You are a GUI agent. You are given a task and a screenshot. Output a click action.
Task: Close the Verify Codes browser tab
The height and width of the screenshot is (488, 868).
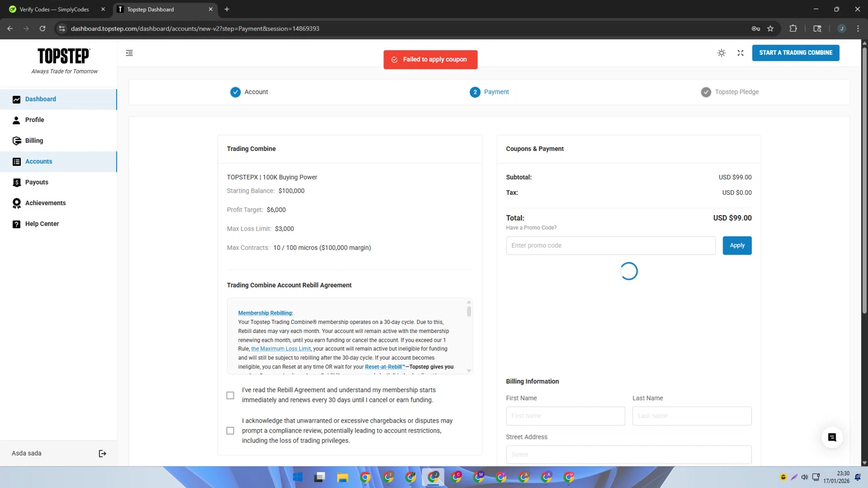click(103, 9)
